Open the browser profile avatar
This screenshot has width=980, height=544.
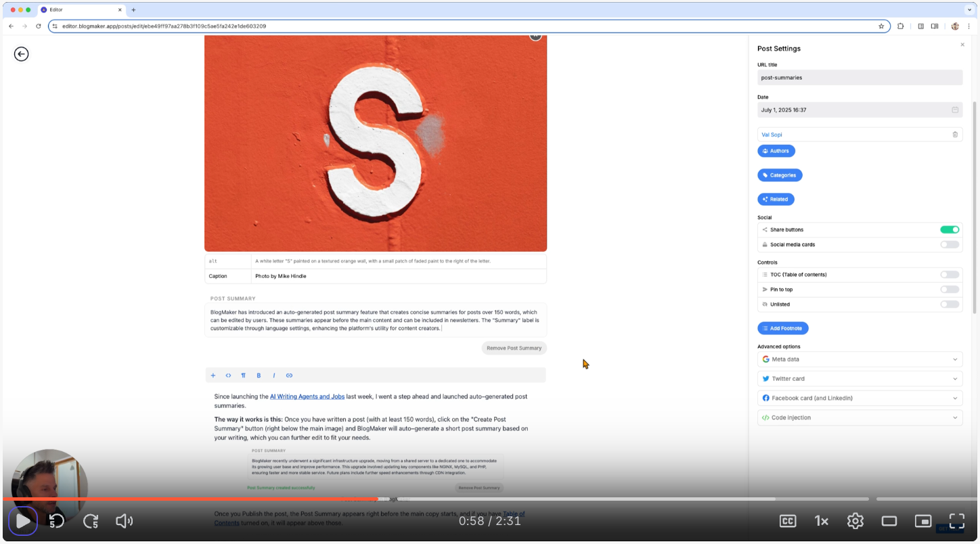tap(955, 26)
